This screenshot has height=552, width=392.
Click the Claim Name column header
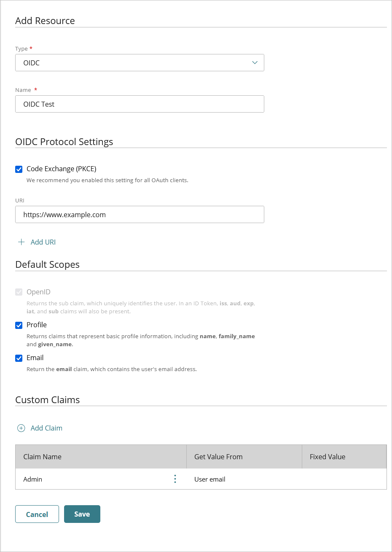tap(42, 457)
